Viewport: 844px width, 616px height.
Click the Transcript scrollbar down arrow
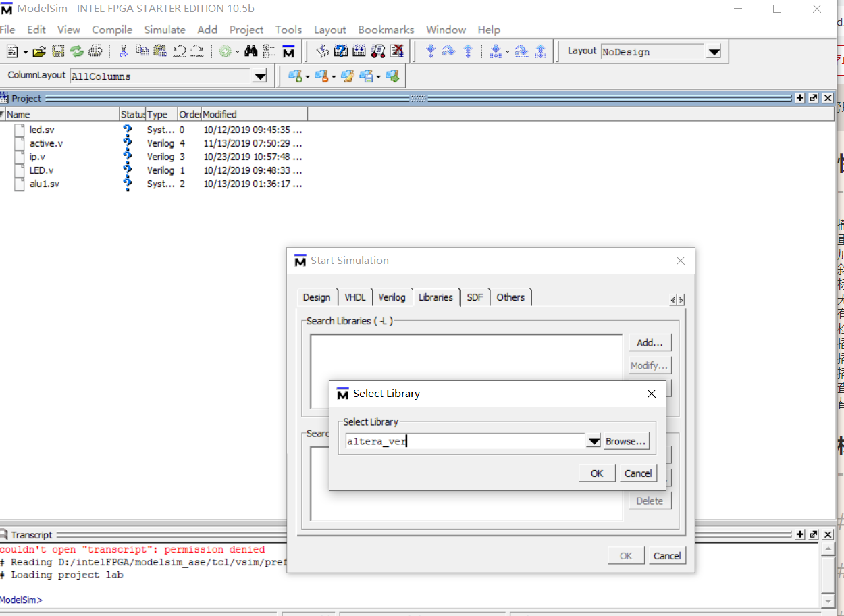829,600
